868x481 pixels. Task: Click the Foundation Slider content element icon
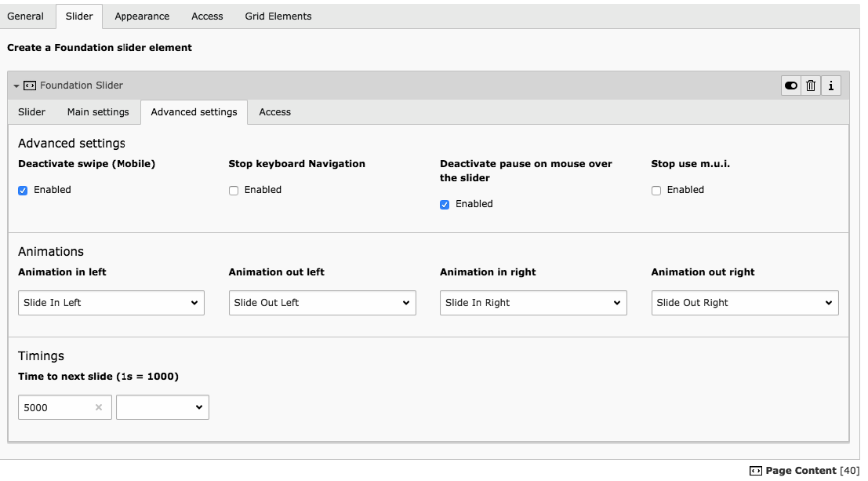30,86
